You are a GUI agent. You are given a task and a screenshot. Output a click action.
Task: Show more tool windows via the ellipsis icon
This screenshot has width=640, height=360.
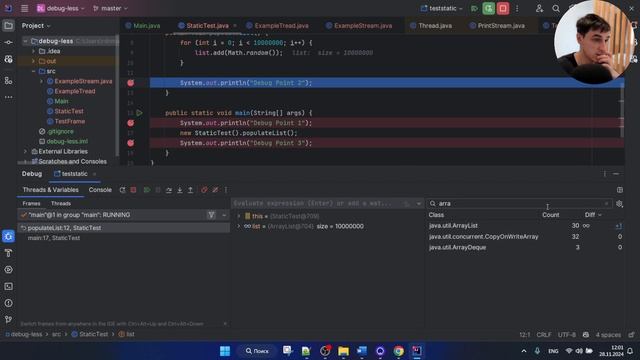[8, 97]
